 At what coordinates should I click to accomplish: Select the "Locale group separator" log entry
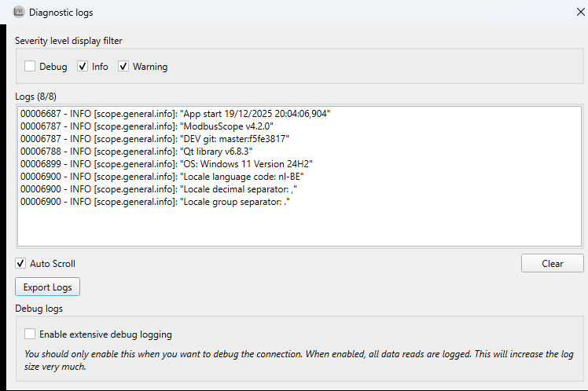[x=155, y=202]
